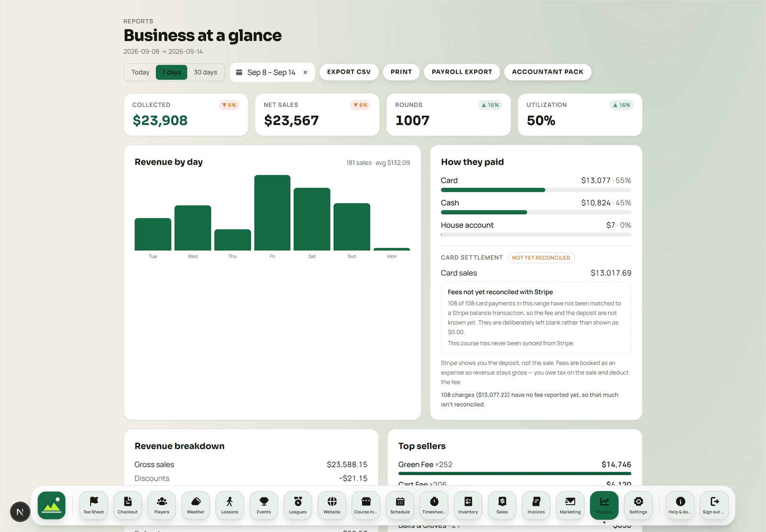Click the Rounds 1007 value
This screenshot has width=766, height=532.
(x=412, y=121)
